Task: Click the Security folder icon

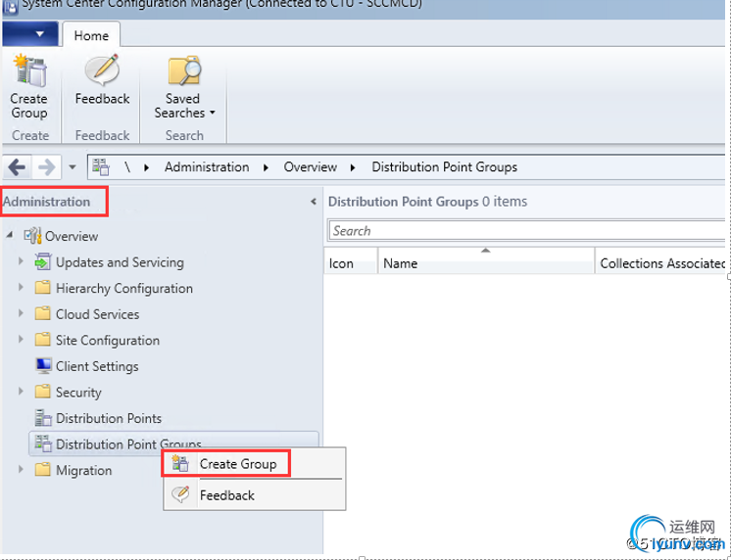Action: pyautogui.click(x=43, y=392)
